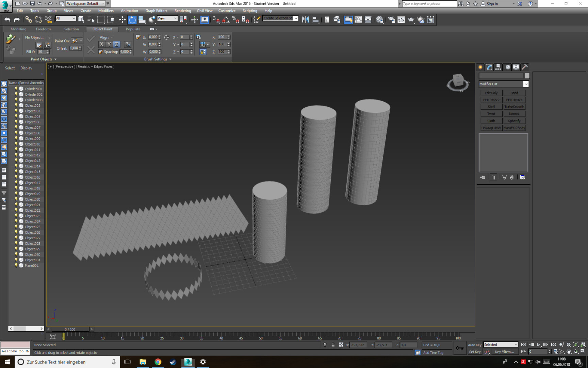This screenshot has height=368, width=588.
Task: Click the Paint brush tool in Object Paint
Action: (11, 39)
